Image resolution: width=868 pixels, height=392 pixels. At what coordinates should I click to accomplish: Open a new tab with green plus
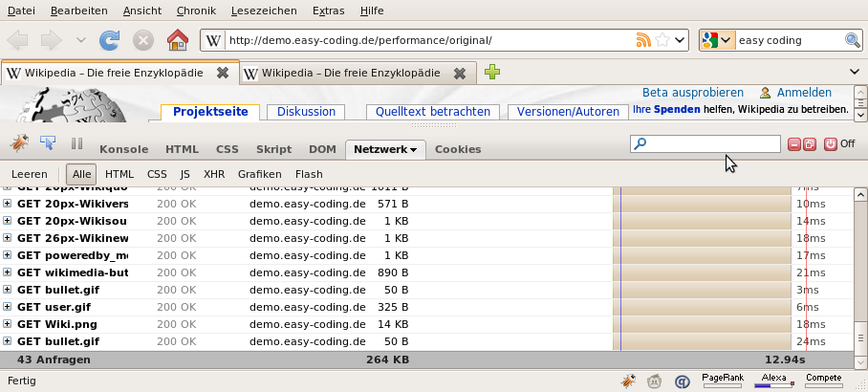click(492, 72)
